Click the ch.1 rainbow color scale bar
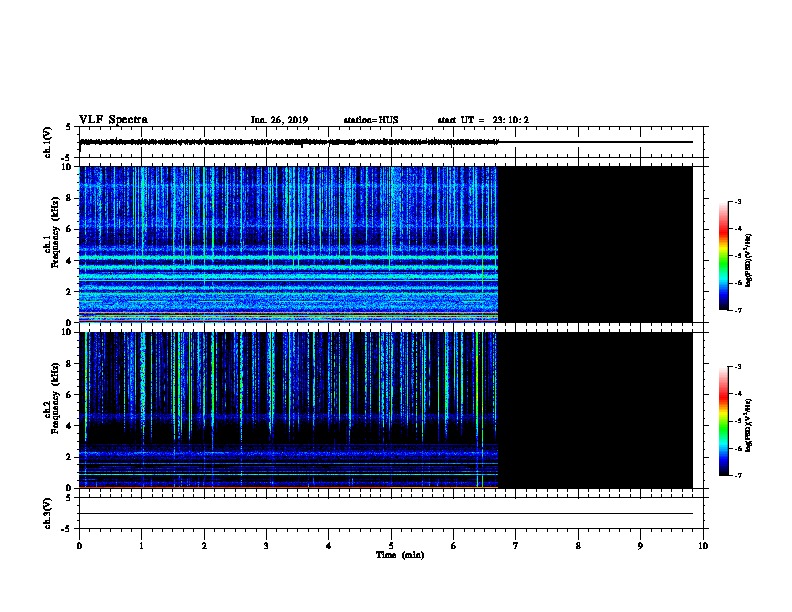 coord(724,256)
